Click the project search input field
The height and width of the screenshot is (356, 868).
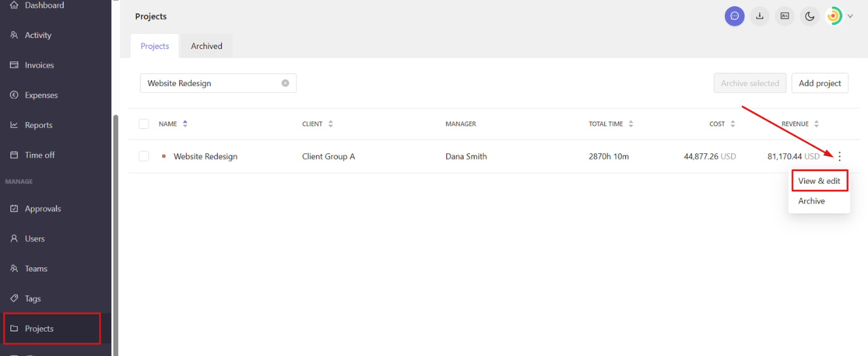click(x=218, y=83)
